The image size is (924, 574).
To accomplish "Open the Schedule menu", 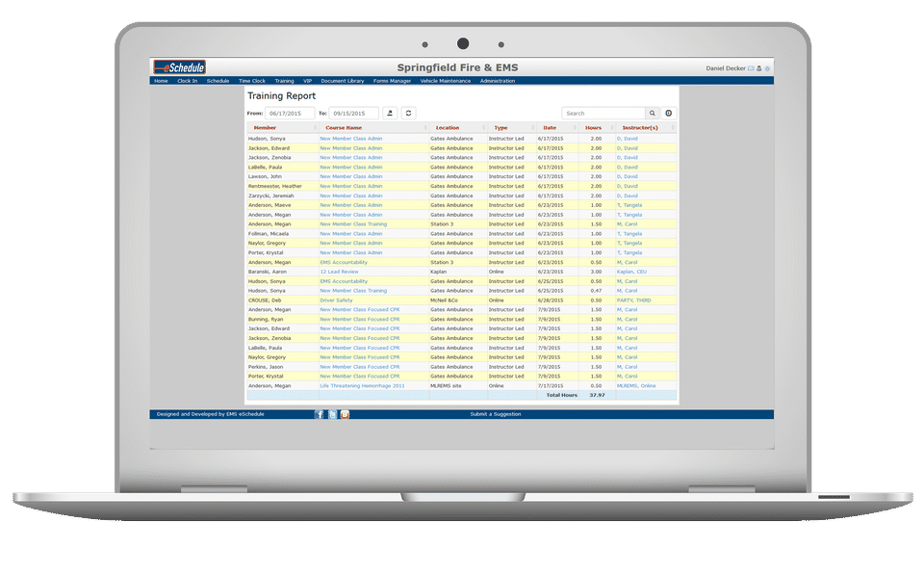I will pyautogui.click(x=218, y=81).
